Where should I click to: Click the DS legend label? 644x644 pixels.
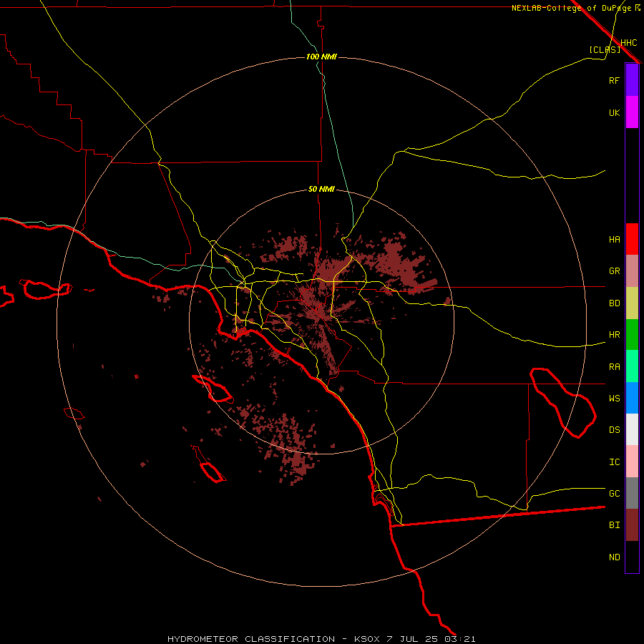coord(614,430)
